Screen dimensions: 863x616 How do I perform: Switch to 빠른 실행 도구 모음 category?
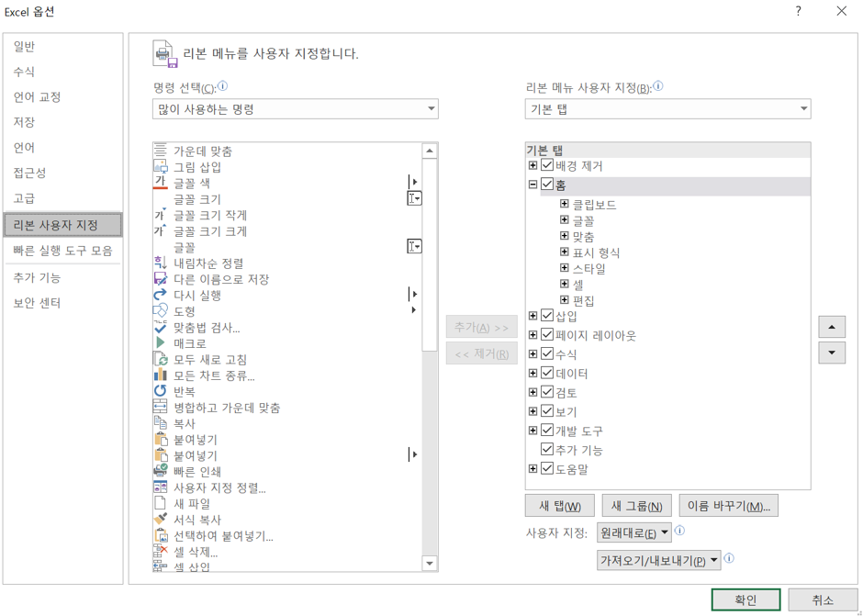[x=62, y=251]
